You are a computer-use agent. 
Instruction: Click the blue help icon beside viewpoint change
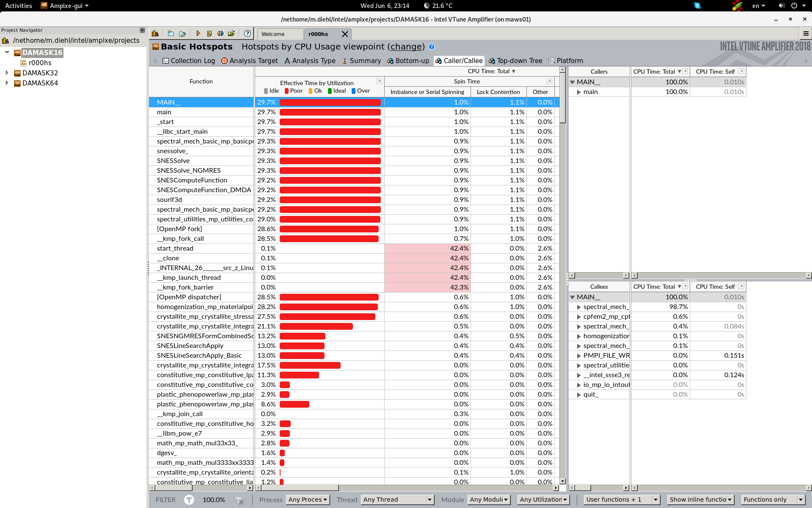point(432,47)
